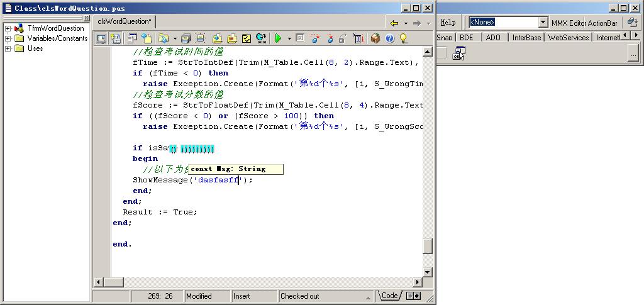Screen dimensions: 644x305
Task: Toggle the second pressed toolbar view button
Action: [x=116, y=38]
